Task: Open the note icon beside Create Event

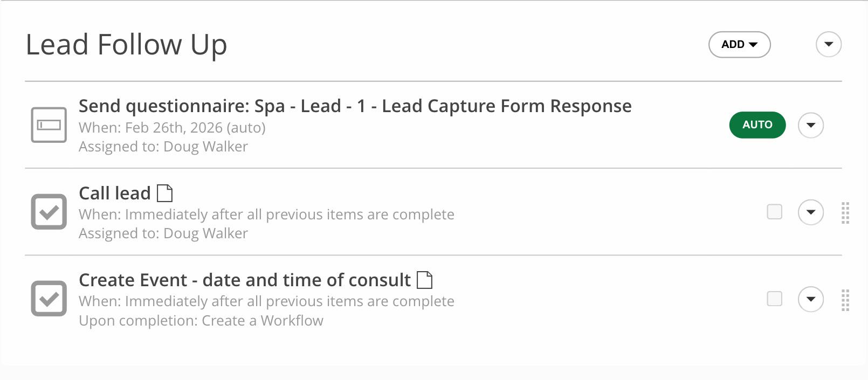Action: pyautogui.click(x=425, y=280)
